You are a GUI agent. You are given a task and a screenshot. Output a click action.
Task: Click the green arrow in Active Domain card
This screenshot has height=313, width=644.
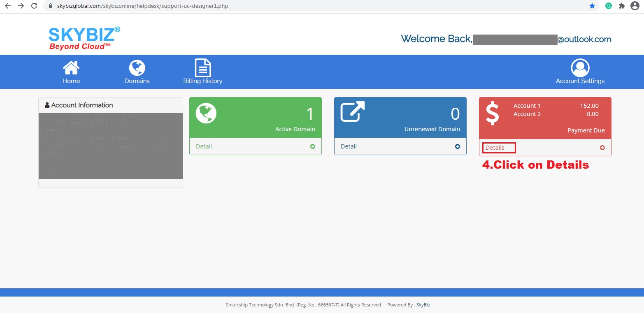click(313, 146)
